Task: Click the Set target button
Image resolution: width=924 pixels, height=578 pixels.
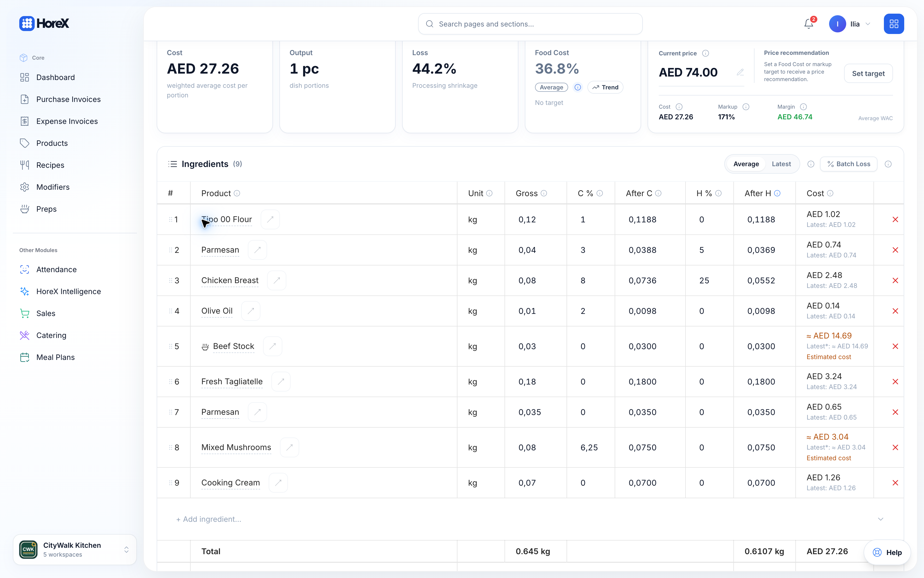Action: [868, 73]
